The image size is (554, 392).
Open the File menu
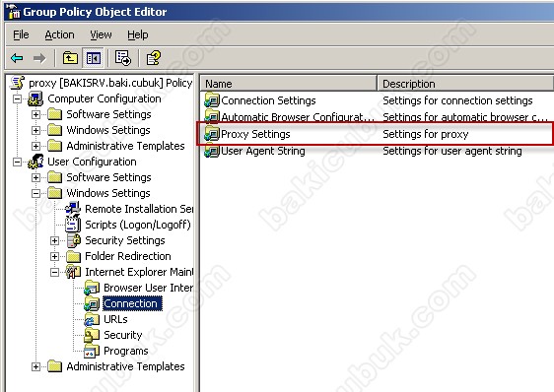click(21, 34)
